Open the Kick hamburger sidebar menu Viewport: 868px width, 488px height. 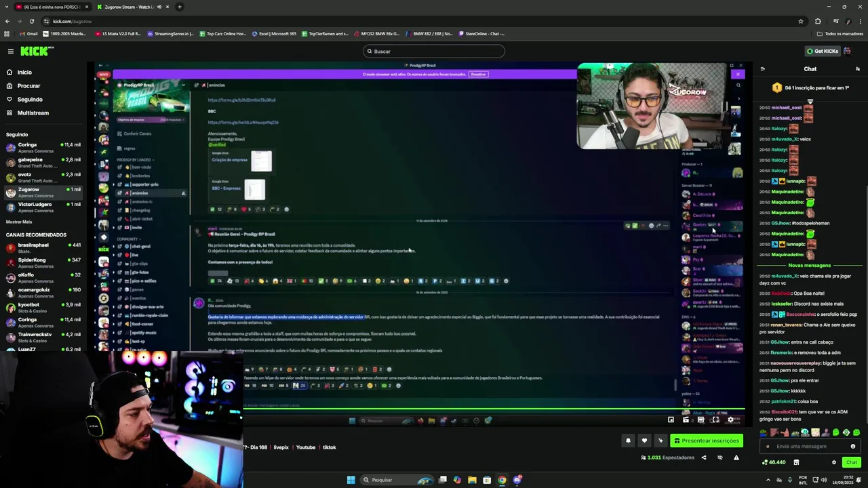[x=10, y=51]
